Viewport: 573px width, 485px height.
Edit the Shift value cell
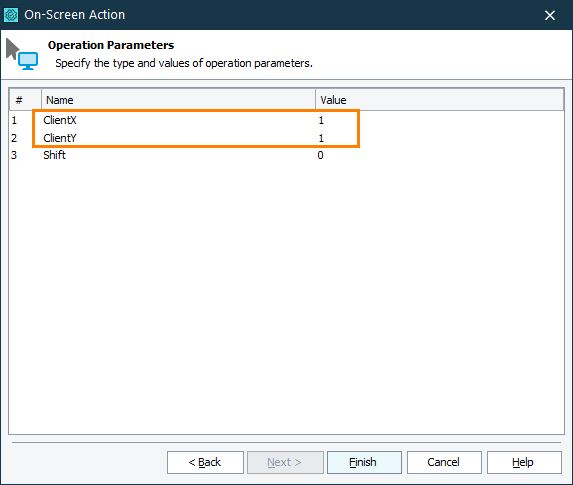[x=440, y=155]
